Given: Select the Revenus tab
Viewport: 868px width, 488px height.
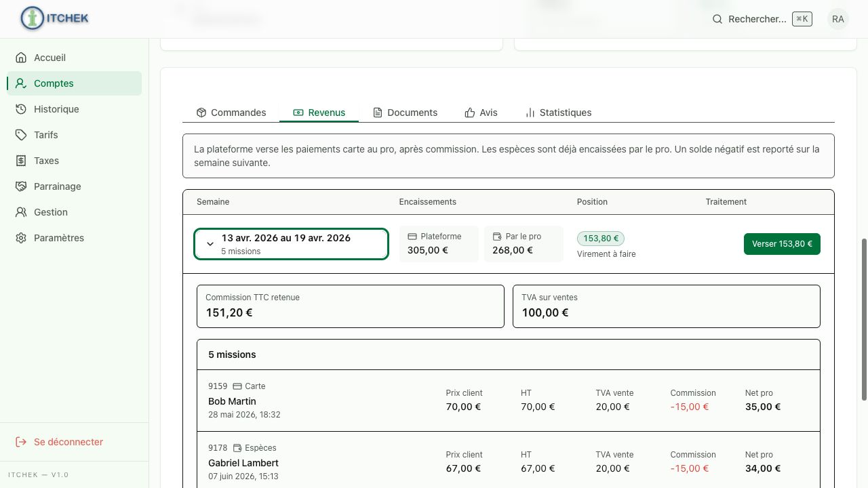Looking at the screenshot, I should tap(319, 113).
